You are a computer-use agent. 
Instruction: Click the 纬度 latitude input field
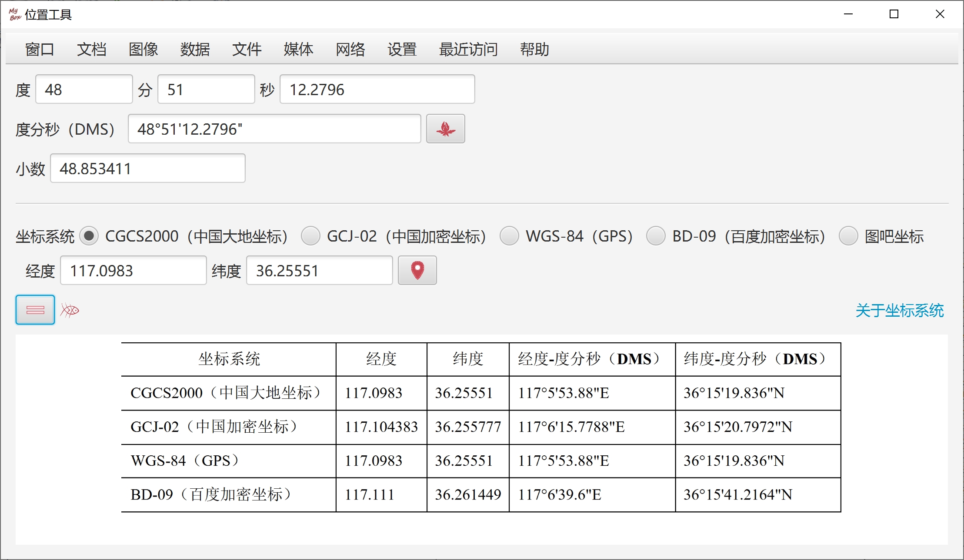[320, 270]
